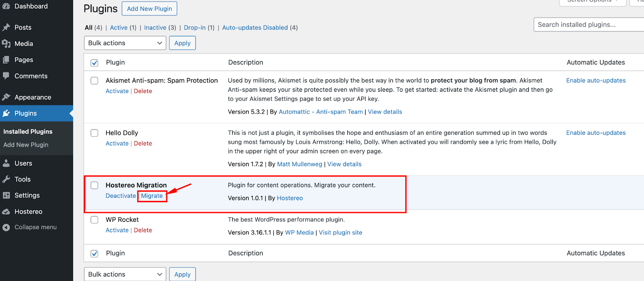Click the Dashboard gauge icon
644x281 pixels.
pos(6,6)
